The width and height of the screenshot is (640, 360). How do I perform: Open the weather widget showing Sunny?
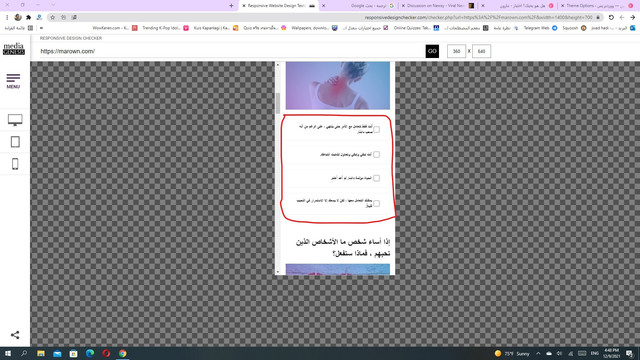pos(512,353)
